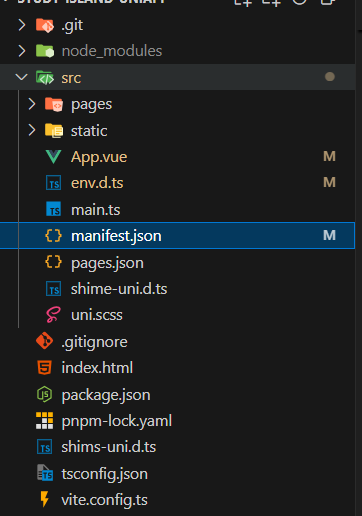
Task: Click the braces icon beside manifest.json
Action: (54, 236)
